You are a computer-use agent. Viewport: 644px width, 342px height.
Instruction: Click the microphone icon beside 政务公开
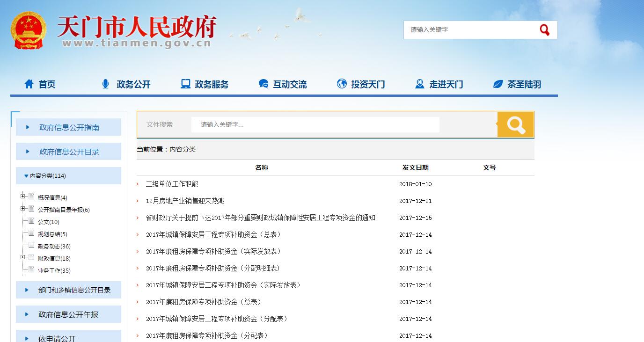click(x=105, y=84)
